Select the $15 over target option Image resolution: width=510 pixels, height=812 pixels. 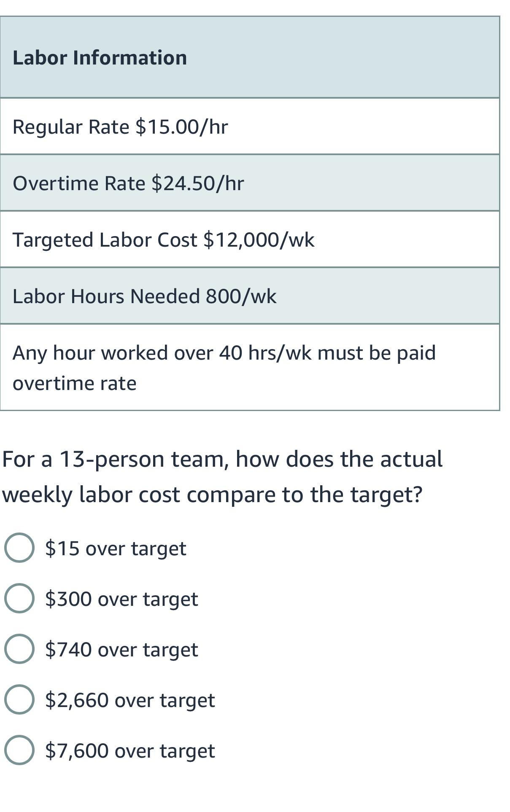(19, 547)
